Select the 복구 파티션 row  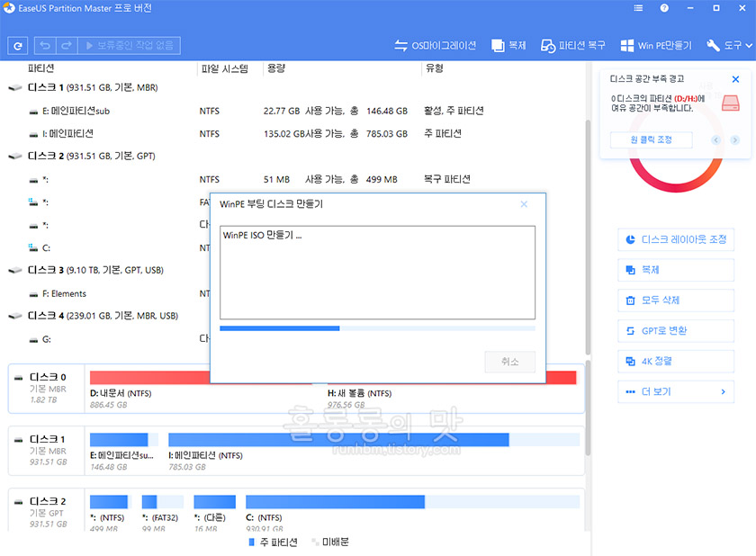pyautogui.click(x=294, y=179)
